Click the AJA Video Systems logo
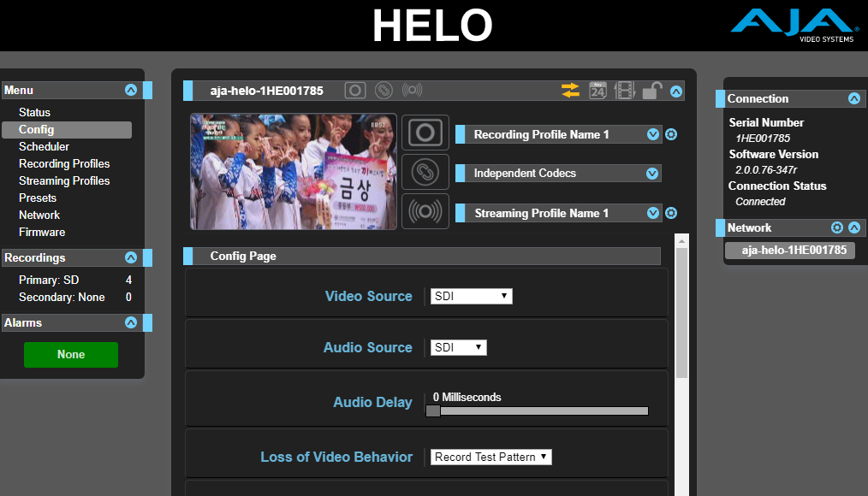Image resolution: width=868 pixels, height=496 pixels. coord(794,26)
